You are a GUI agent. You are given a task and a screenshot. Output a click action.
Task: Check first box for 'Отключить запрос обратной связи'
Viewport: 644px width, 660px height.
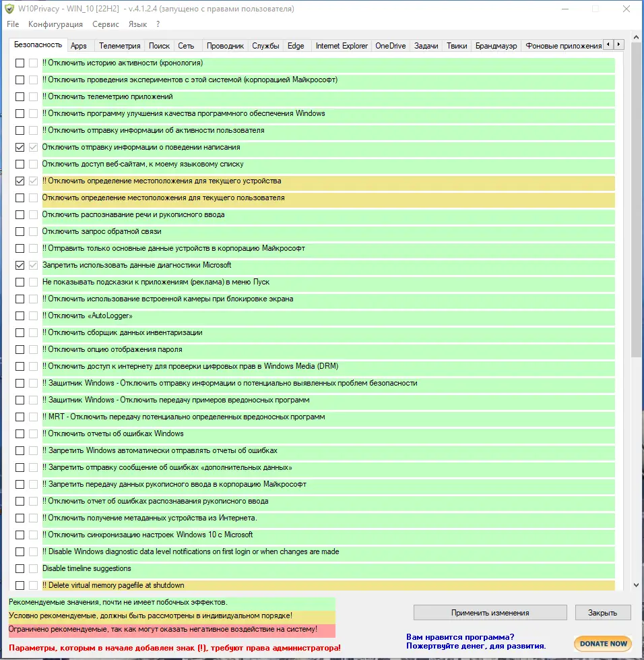20,231
